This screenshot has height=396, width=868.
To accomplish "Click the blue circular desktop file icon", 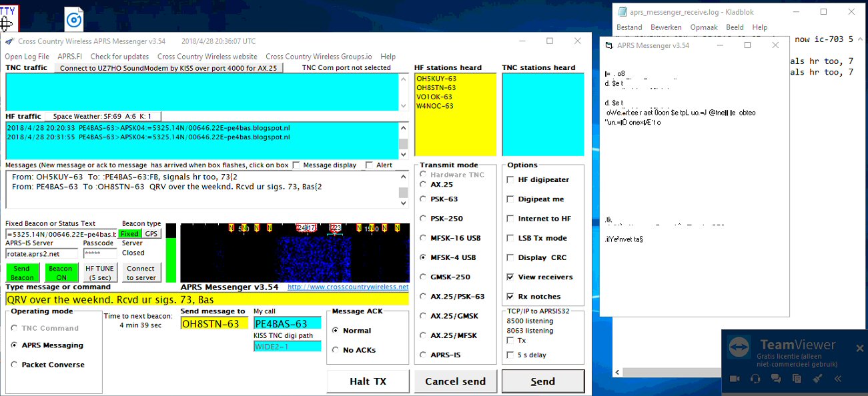I will click(74, 19).
